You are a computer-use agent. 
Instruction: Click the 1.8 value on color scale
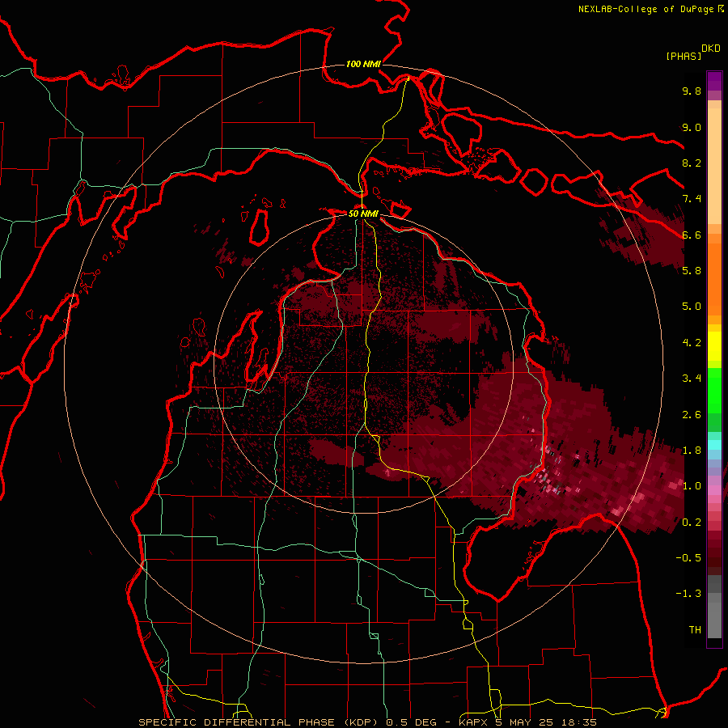click(692, 450)
